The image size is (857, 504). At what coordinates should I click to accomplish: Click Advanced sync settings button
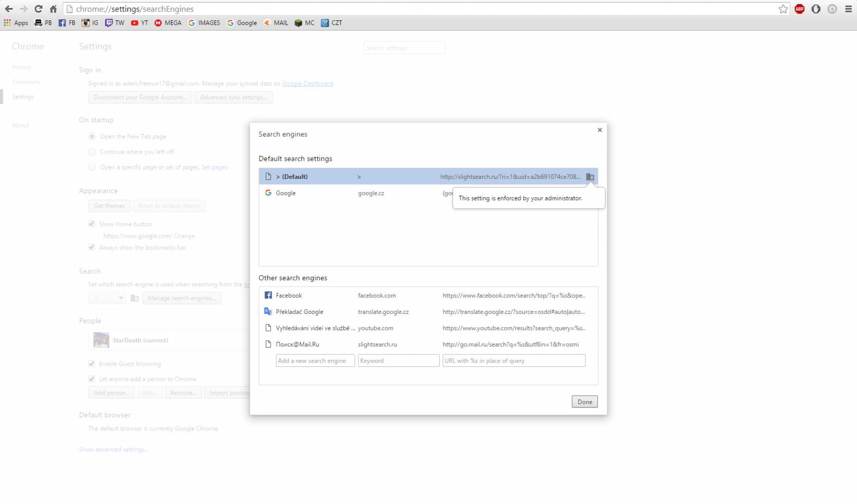234,97
